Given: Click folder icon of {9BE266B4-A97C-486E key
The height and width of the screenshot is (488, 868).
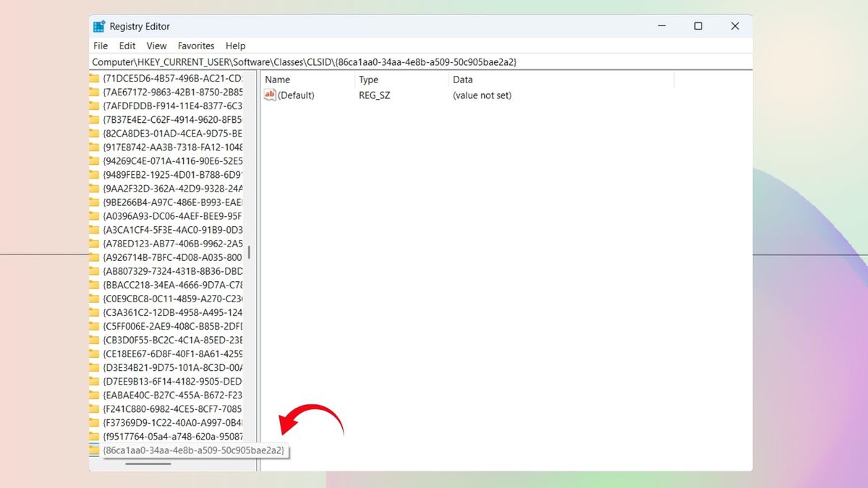Looking at the screenshot, I should point(94,202).
